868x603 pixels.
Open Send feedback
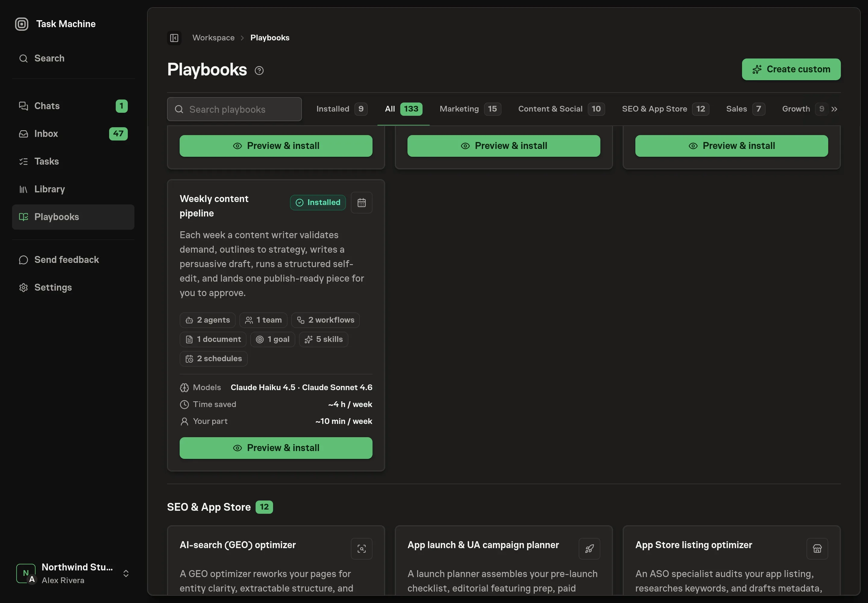73,260
